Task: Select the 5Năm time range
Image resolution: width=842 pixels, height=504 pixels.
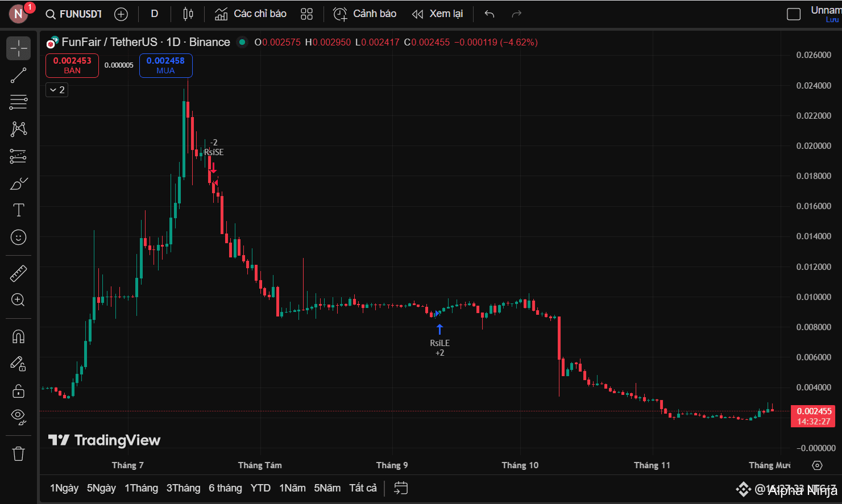Action: 327,488
